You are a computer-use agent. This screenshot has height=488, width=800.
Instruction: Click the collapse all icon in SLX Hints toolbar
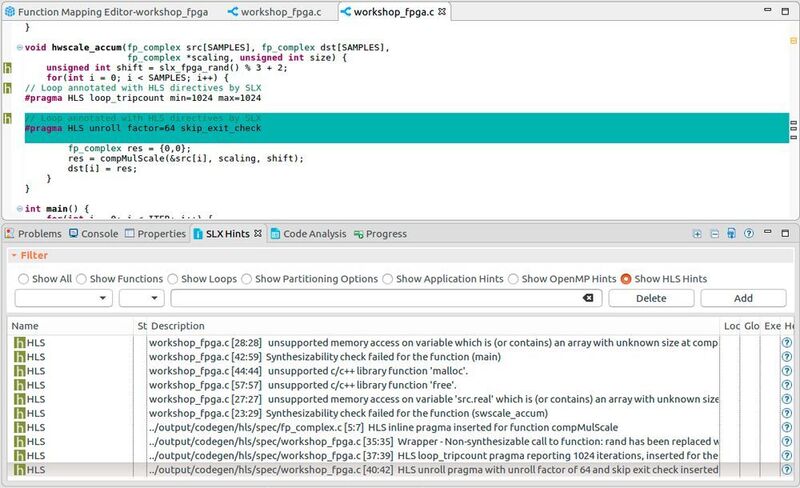[x=714, y=234]
